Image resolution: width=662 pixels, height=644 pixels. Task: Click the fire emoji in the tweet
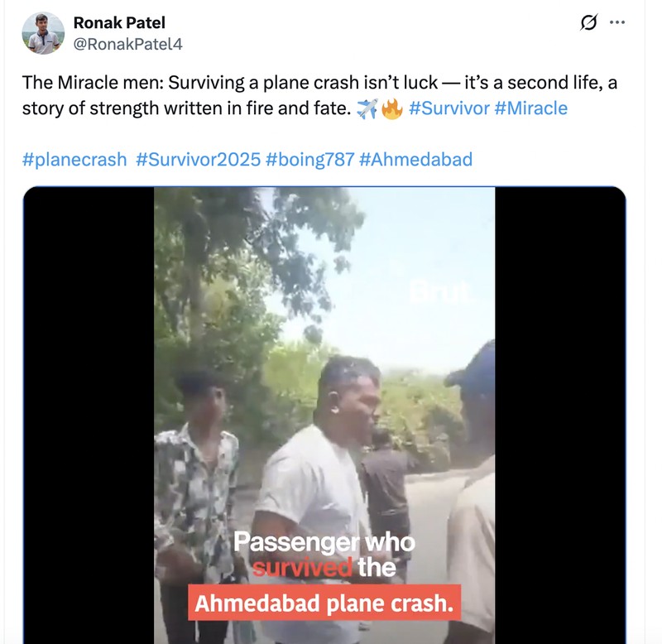click(x=391, y=108)
